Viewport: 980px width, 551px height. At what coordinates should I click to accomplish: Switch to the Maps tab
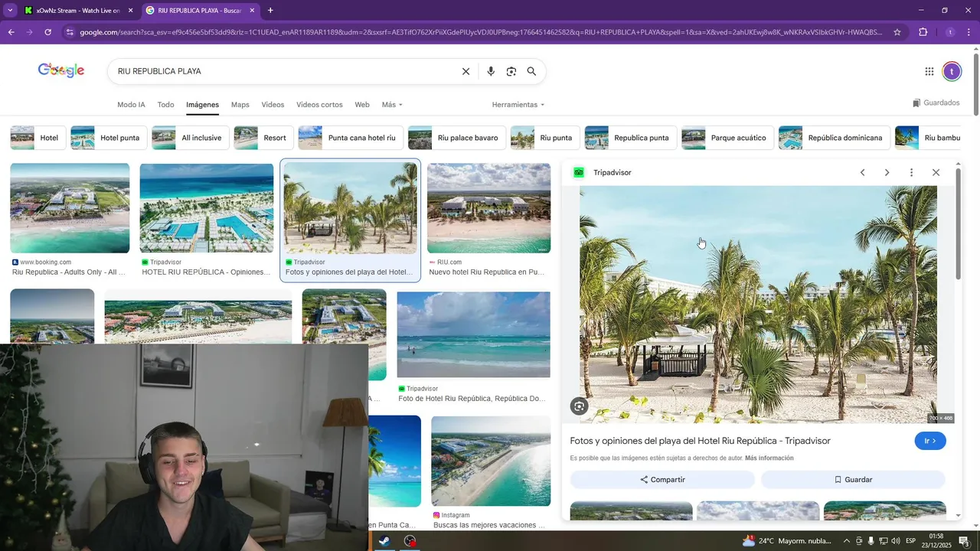pyautogui.click(x=240, y=104)
